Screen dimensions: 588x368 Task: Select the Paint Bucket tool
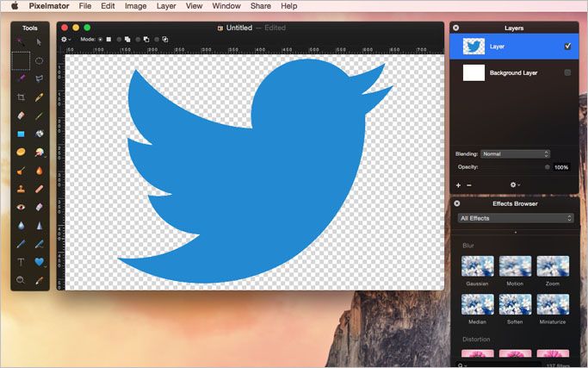pyautogui.click(x=39, y=134)
